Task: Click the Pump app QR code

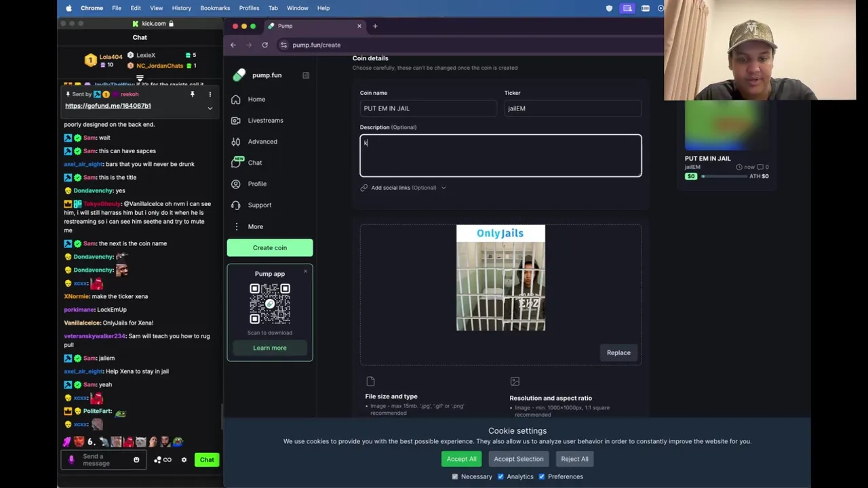Action: point(270,304)
